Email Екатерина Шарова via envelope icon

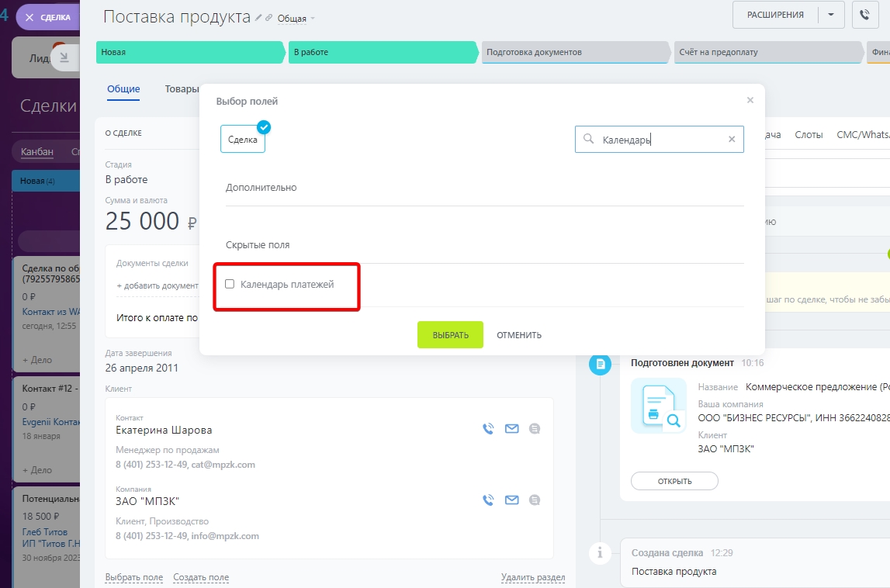(x=512, y=428)
